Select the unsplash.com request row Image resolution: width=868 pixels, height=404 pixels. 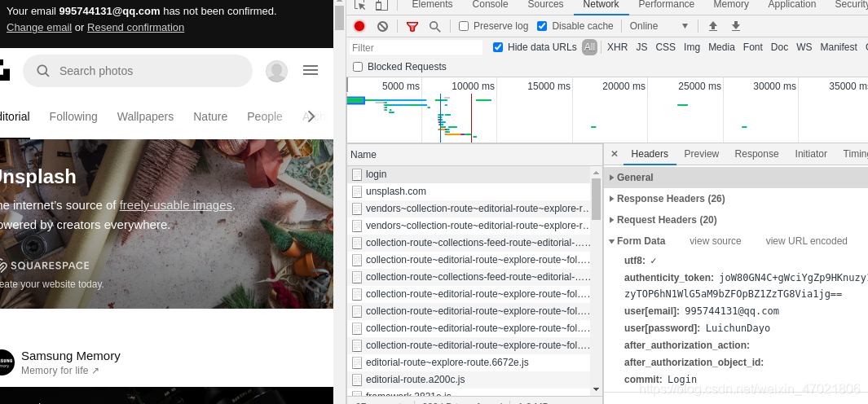tap(469, 191)
